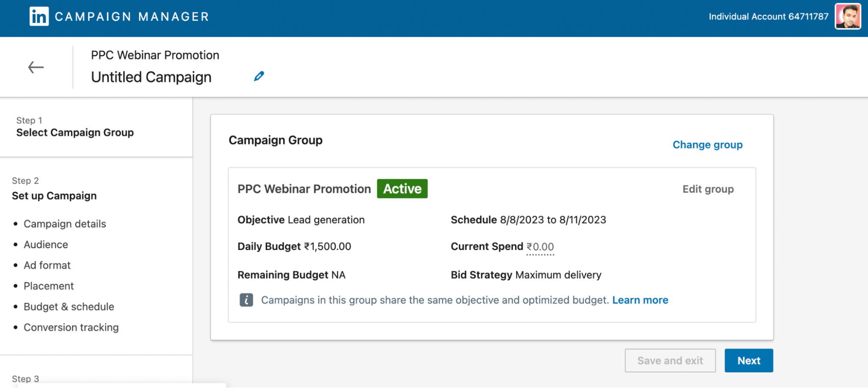Click the back arrow icon
The height and width of the screenshot is (388, 868).
point(36,67)
